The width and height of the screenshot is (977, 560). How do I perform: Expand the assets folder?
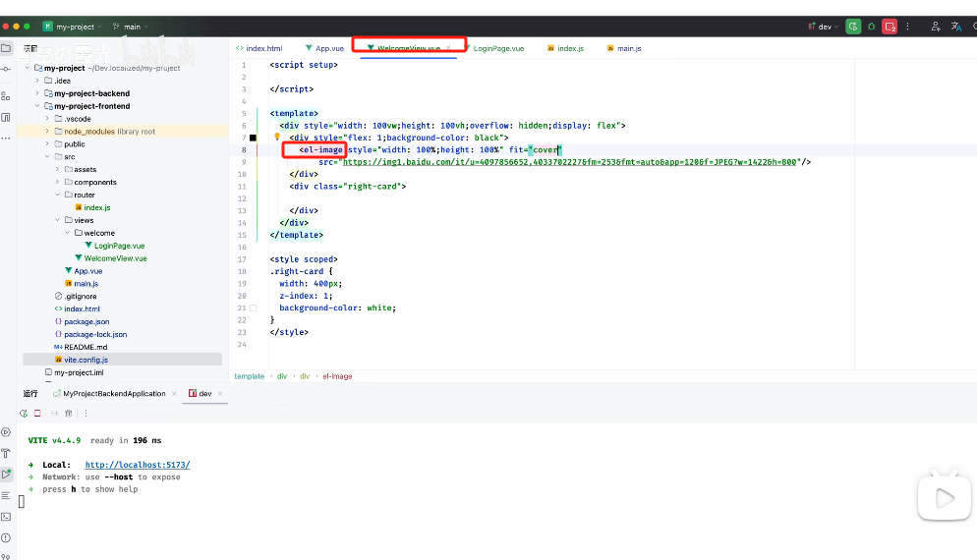(x=57, y=169)
